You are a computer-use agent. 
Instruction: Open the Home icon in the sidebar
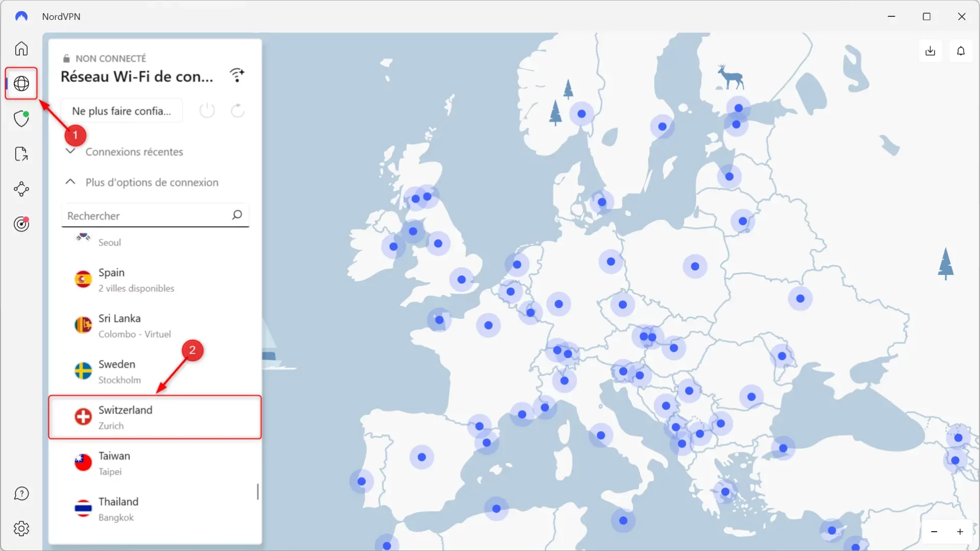[21, 48]
